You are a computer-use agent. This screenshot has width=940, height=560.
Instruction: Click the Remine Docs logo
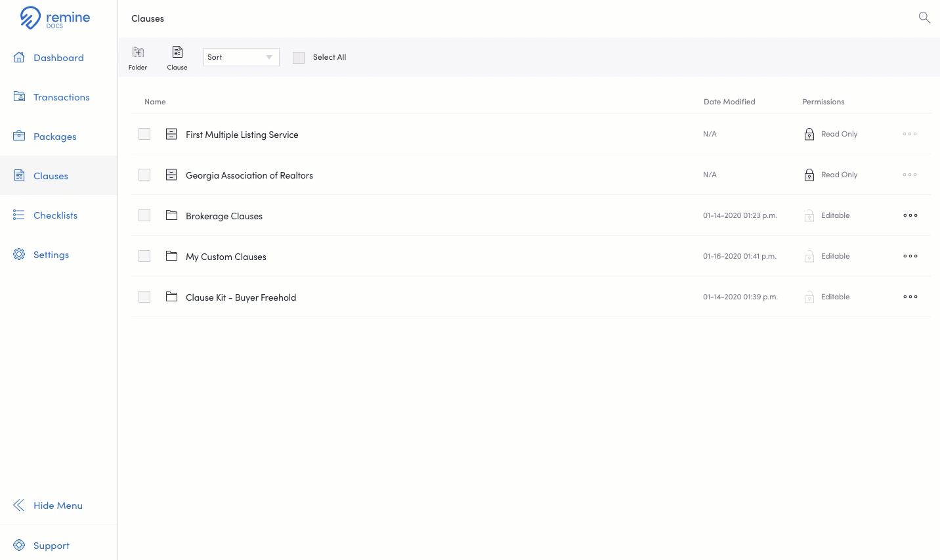coord(55,18)
